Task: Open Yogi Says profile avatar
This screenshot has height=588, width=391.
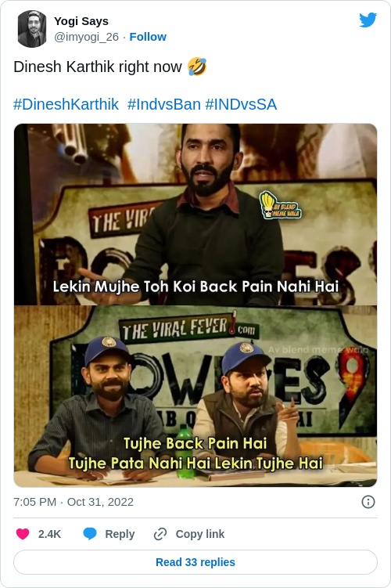Action: pos(32,29)
